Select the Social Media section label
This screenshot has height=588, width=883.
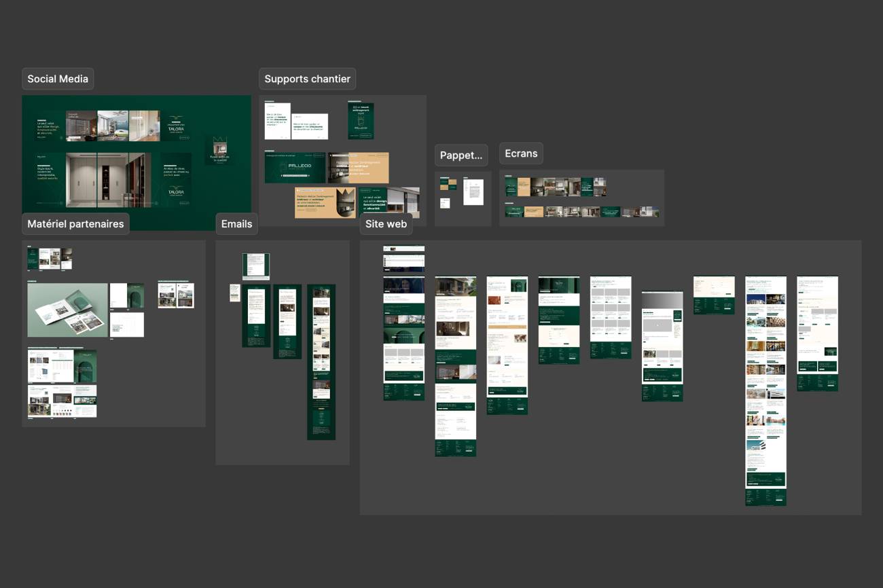pos(58,79)
